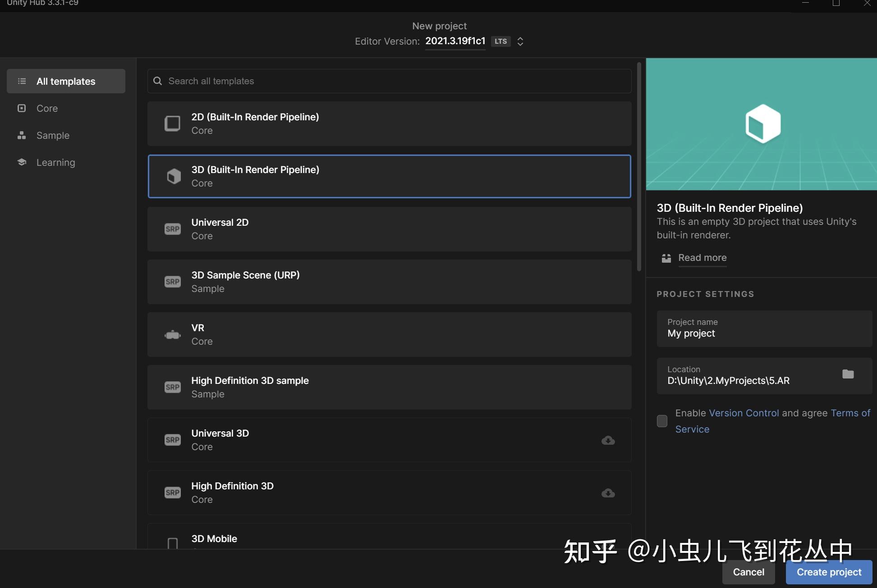Open the Read more link
The width and height of the screenshot is (877, 588).
pos(702,258)
